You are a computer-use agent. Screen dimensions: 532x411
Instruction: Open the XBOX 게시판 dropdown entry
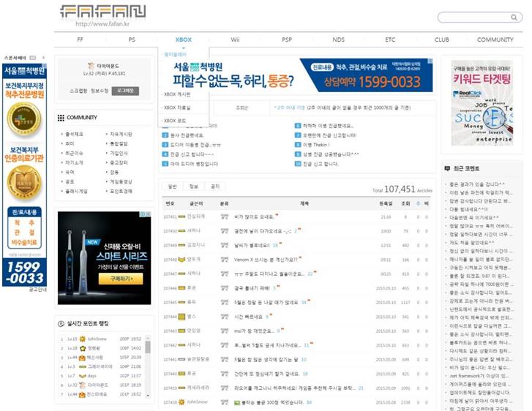176,94
